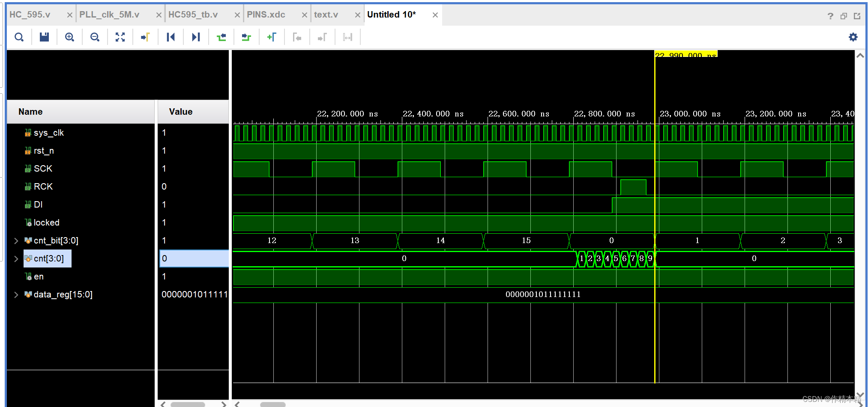The image size is (868, 407).
Task: Jump to next signal transition
Action: (x=246, y=37)
